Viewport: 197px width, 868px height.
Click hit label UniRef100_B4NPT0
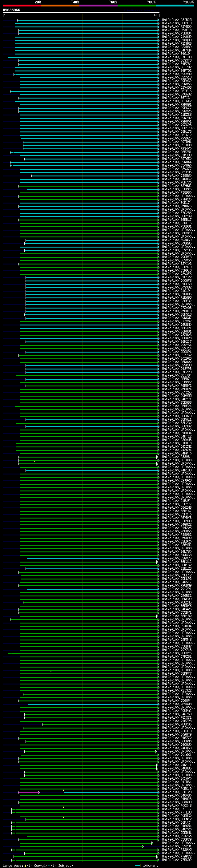pyautogui.click(x=176, y=454)
